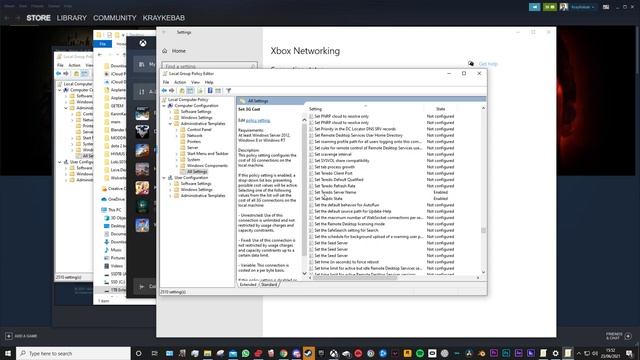Collapse Administrative Templates under Computer Configuration
The image size is (640, 360).
[x=171, y=124]
